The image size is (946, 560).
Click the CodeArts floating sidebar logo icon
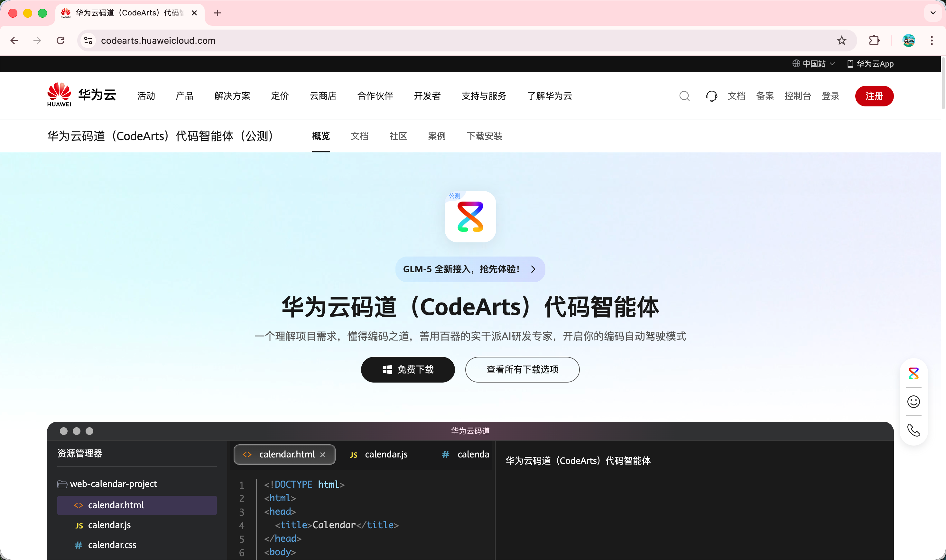click(913, 373)
